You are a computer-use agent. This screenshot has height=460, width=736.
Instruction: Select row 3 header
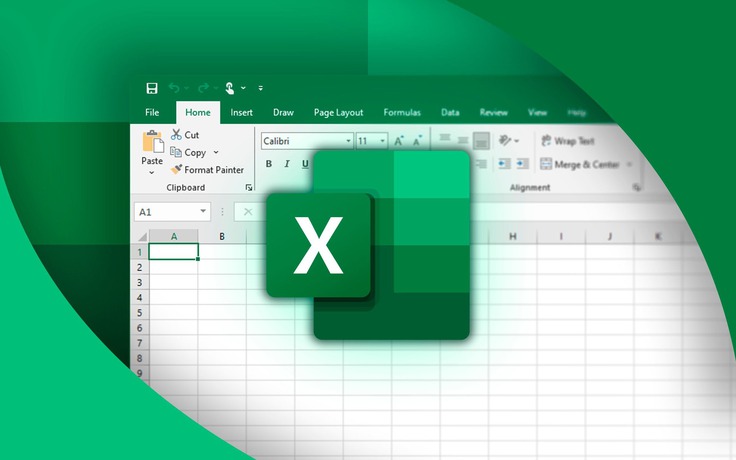click(x=139, y=283)
